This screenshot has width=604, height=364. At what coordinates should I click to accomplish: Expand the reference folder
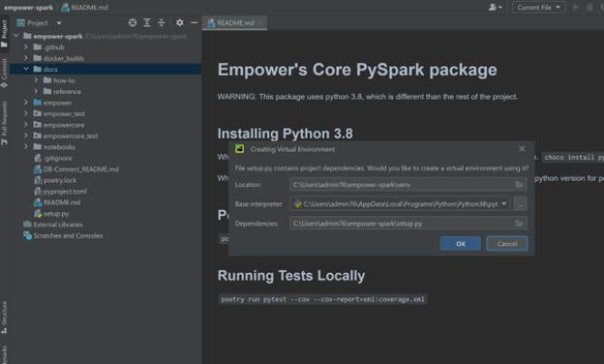pyautogui.click(x=36, y=91)
